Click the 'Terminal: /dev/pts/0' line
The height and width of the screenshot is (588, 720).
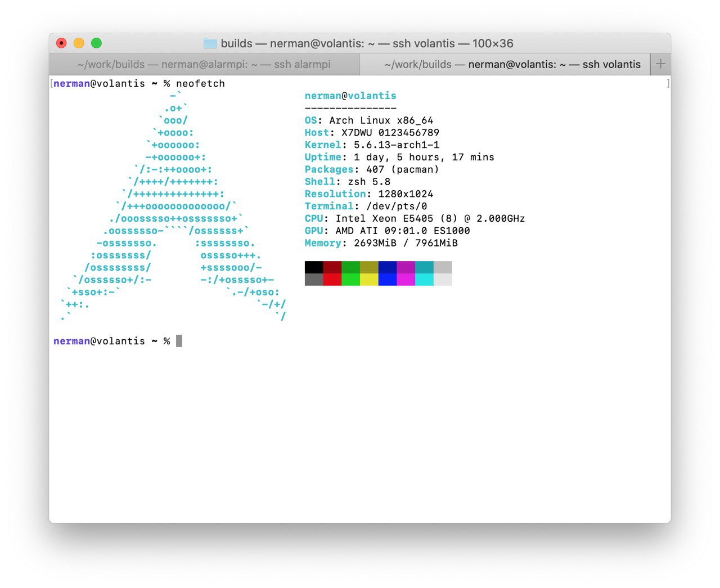(x=366, y=207)
